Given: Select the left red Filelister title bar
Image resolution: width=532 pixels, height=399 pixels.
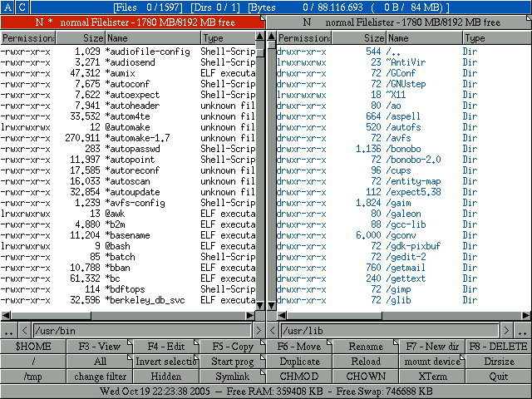Looking at the screenshot, I should point(133,22).
